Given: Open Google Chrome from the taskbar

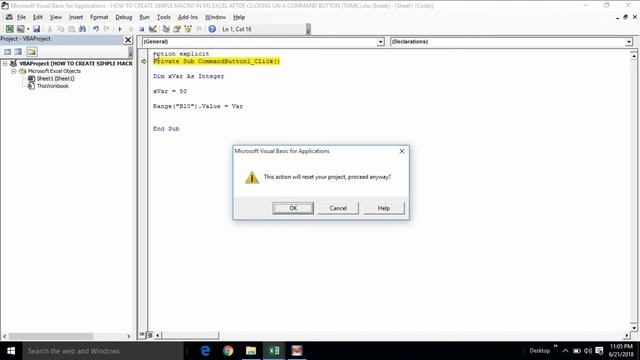Looking at the screenshot, I should [228, 351].
